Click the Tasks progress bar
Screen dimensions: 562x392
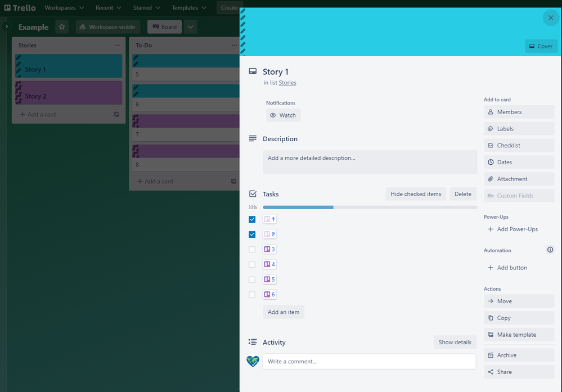[370, 207]
